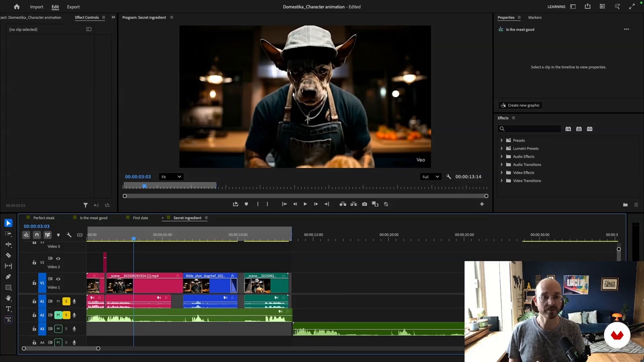The height and width of the screenshot is (362, 644).
Task: Toggle solo on audio track A1
Action: 66,301
